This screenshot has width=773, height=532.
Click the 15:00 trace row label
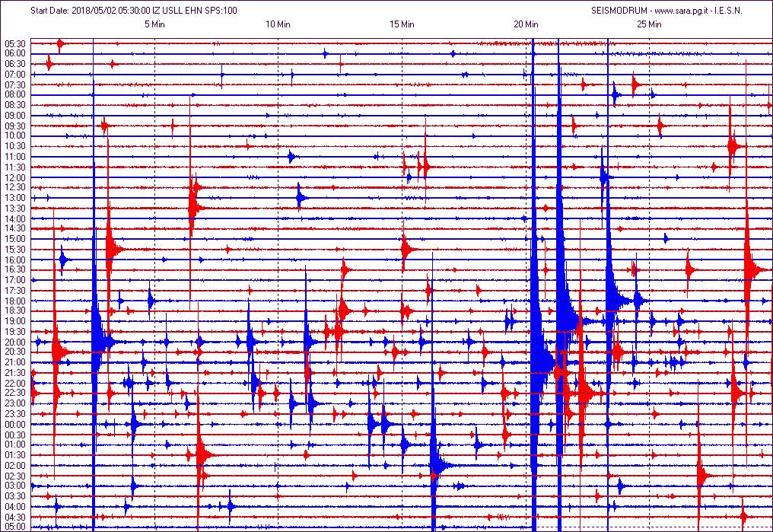[15, 239]
